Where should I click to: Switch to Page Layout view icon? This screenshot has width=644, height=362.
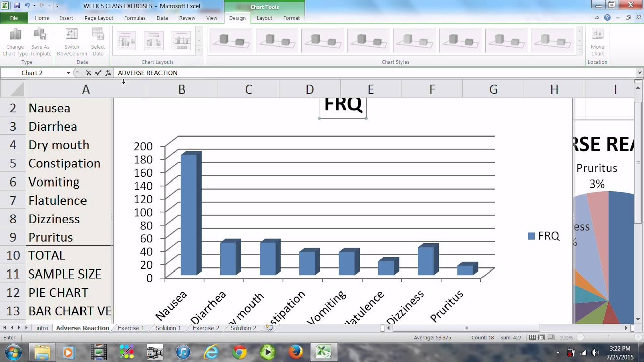(542, 338)
